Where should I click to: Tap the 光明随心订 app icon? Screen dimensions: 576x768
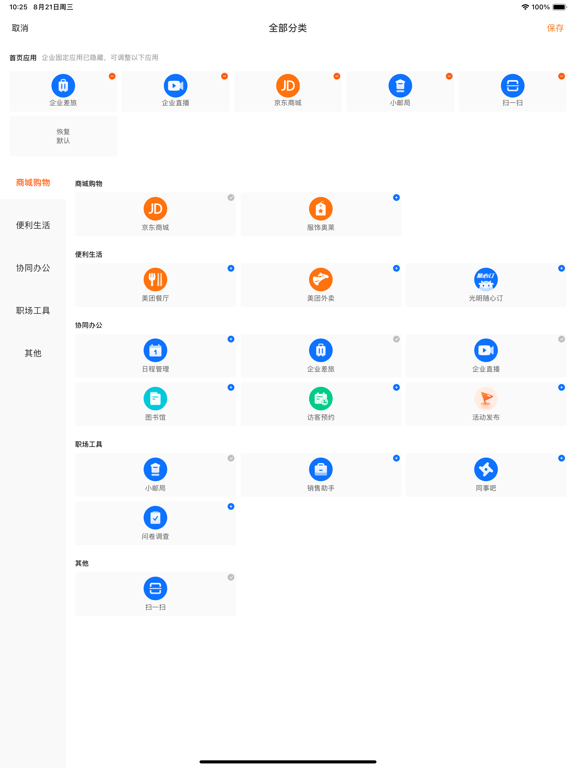[486, 280]
